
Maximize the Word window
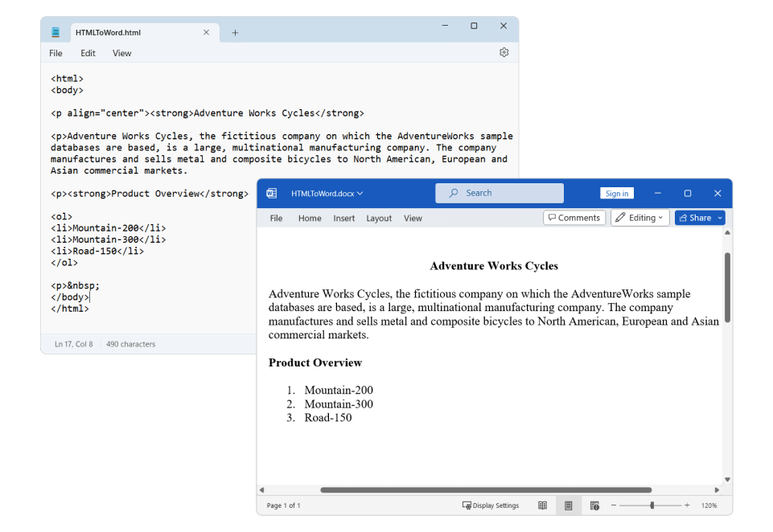(688, 193)
